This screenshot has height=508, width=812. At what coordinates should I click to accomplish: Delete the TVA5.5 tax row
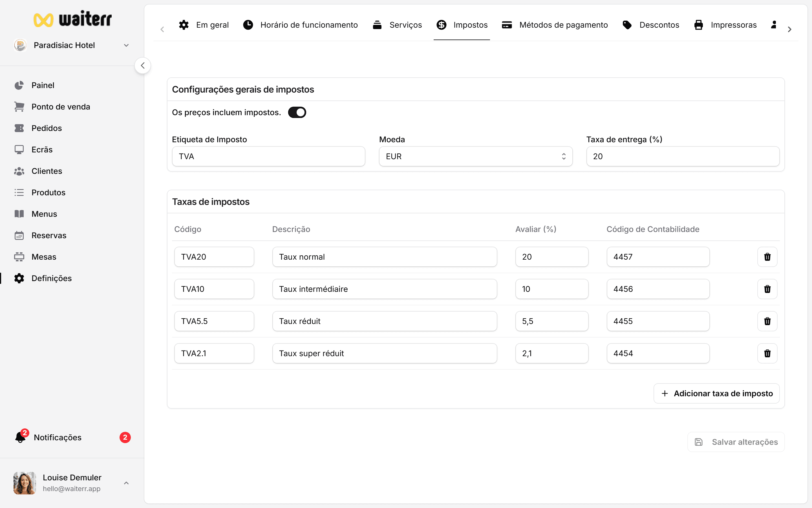point(767,321)
